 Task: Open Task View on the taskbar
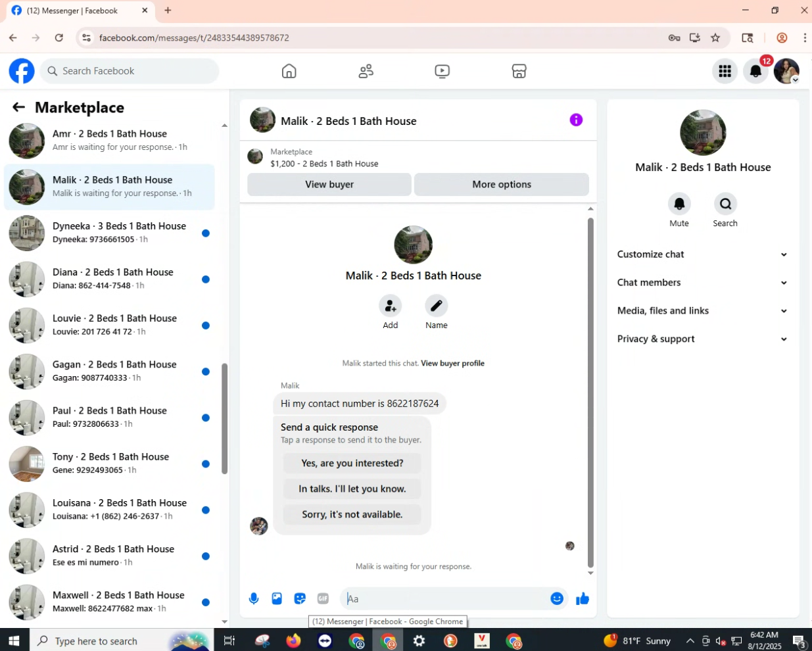click(x=229, y=640)
